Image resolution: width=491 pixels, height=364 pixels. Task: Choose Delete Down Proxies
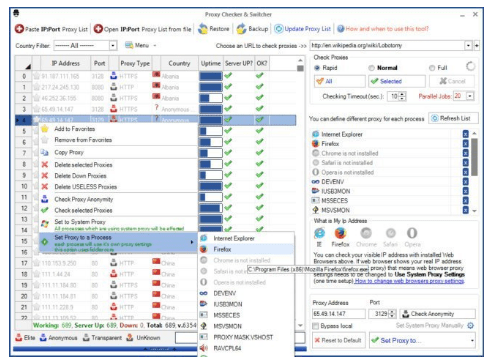[x=118, y=176]
